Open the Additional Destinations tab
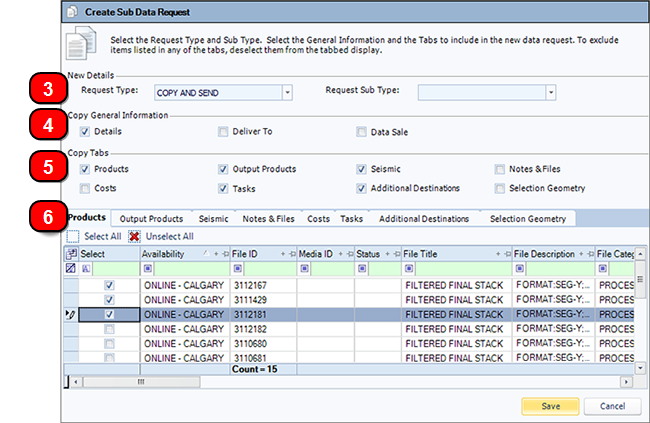The width and height of the screenshot is (650, 423). pyautogui.click(x=424, y=219)
